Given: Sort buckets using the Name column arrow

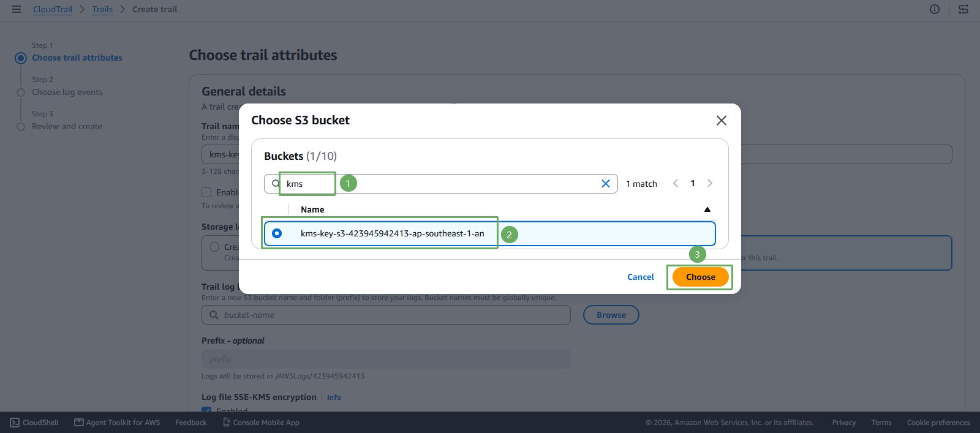Looking at the screenshot, I should point(707,209).
